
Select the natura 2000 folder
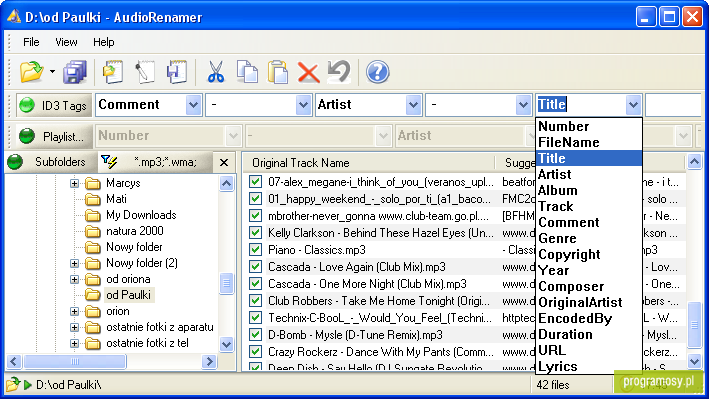[x=135, y=231]
